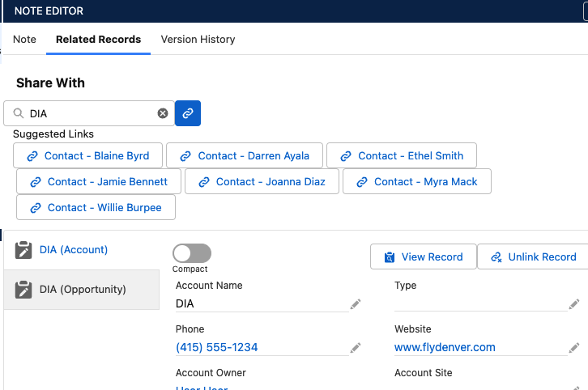Click the Account Owner label
Viewport: 588px width, 390px height.
211,373
